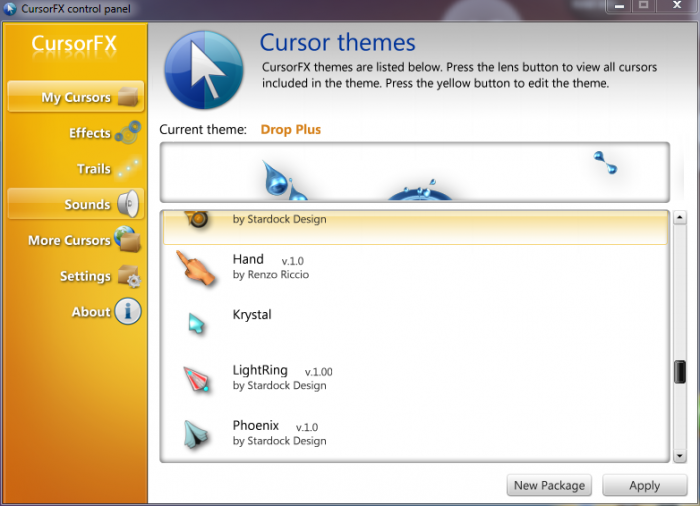Click the small double-drop cursor preview
700x506 pixels.
(x=605, y=163)
